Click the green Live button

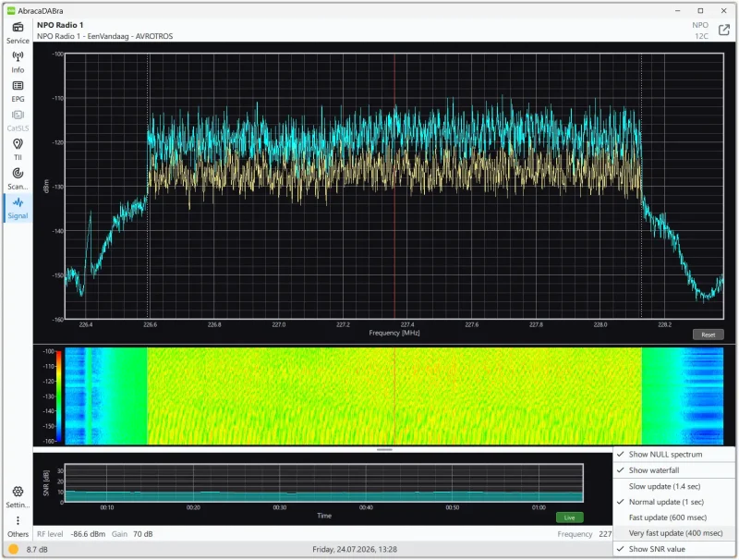pos(569,517)
